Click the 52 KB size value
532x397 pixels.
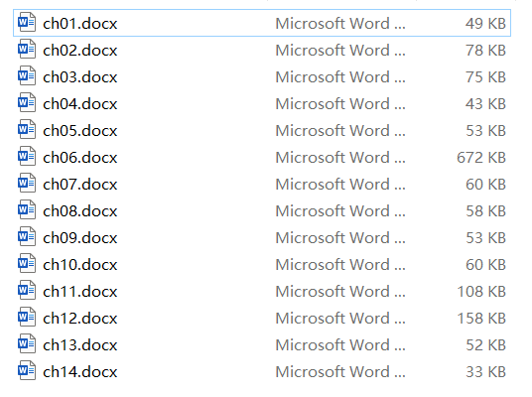(x=485, y=345)
